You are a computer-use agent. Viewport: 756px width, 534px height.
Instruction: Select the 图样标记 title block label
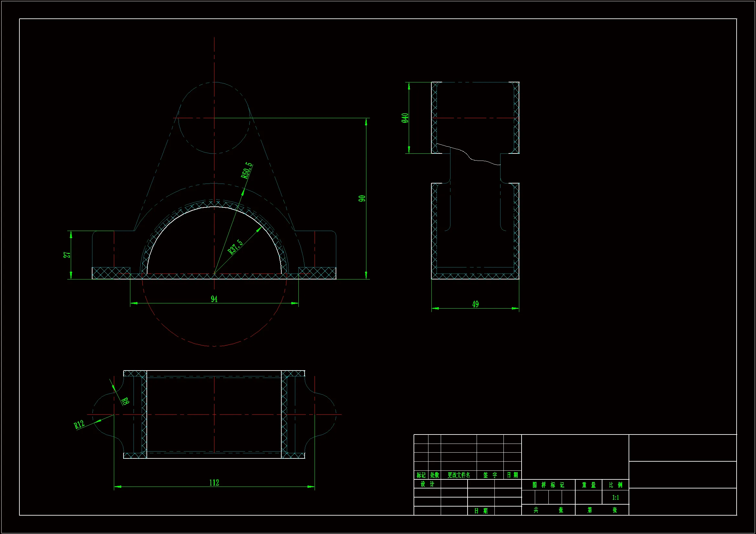548,485
